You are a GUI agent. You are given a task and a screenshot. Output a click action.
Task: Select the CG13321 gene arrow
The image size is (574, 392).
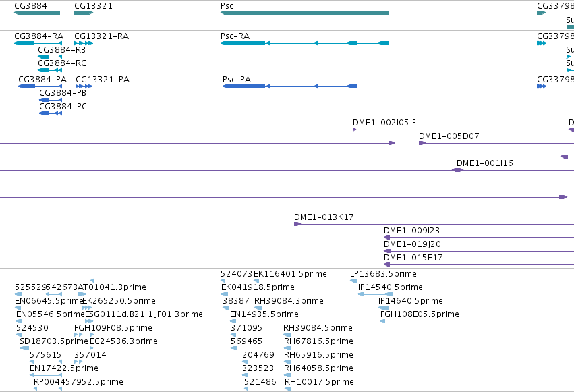pyautogui.click(x=84, y=13)
